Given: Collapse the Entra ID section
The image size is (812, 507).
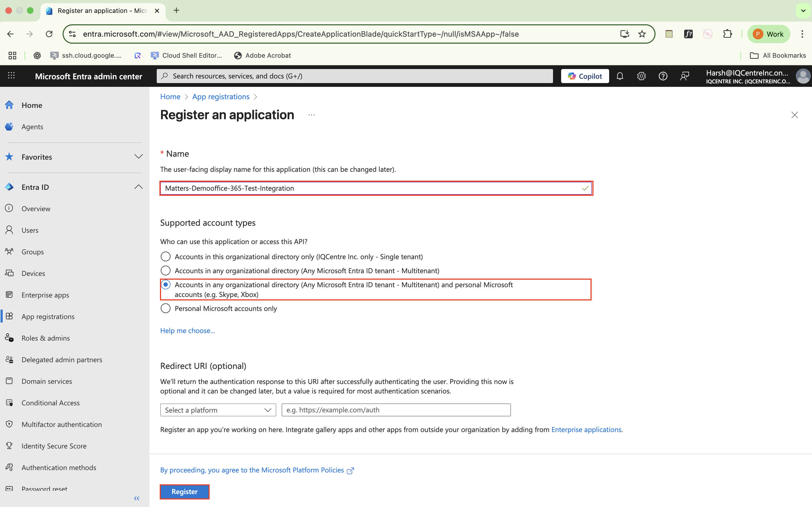Looking at the screenshot, I should pyautogui.click(x=138, y=187).
